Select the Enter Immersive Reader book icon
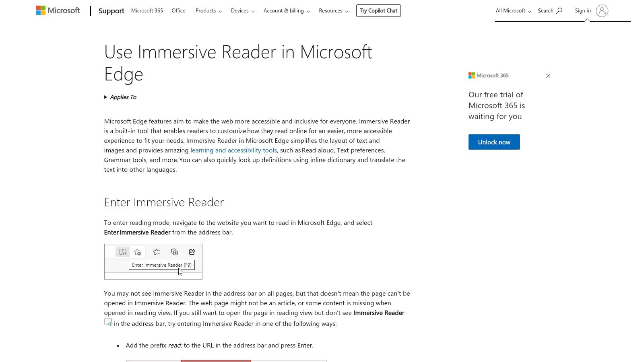The image size is (644, 362). click(x=123, y=252)
